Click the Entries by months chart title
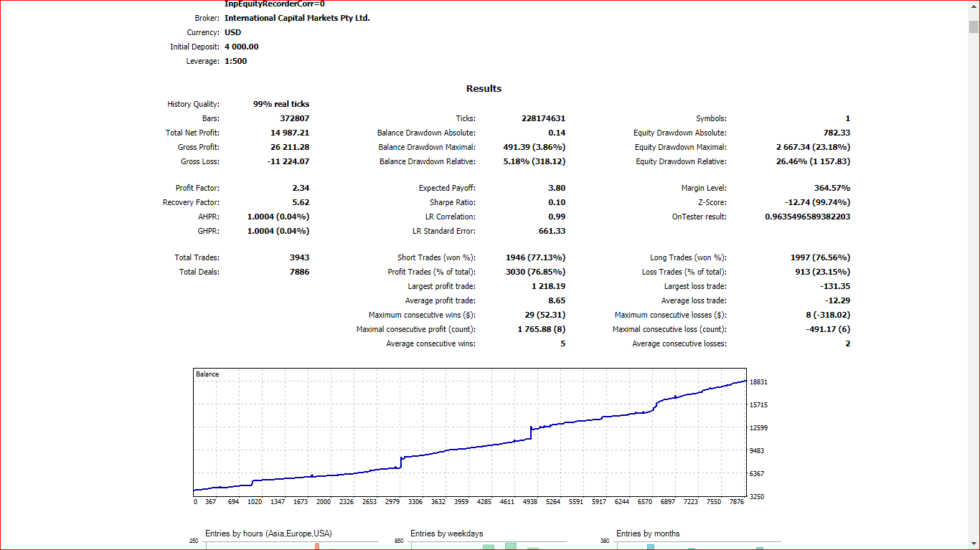Screen dimensions: 980x550 pyautogui.click(x=648, y=534)
